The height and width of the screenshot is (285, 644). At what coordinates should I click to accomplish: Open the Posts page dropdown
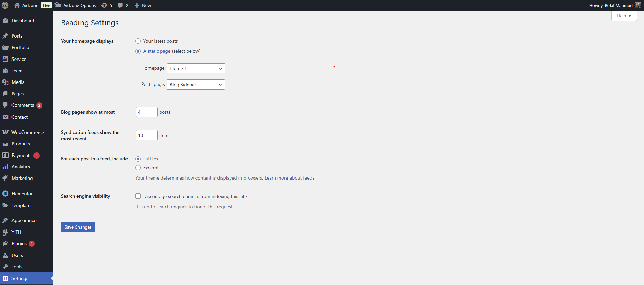coord(195,85)
